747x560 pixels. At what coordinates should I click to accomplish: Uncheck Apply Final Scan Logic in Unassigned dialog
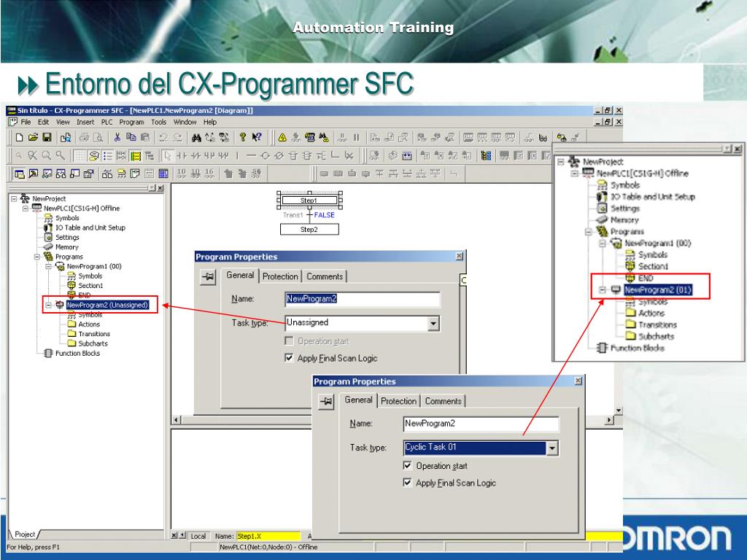(x=289, y=357)
